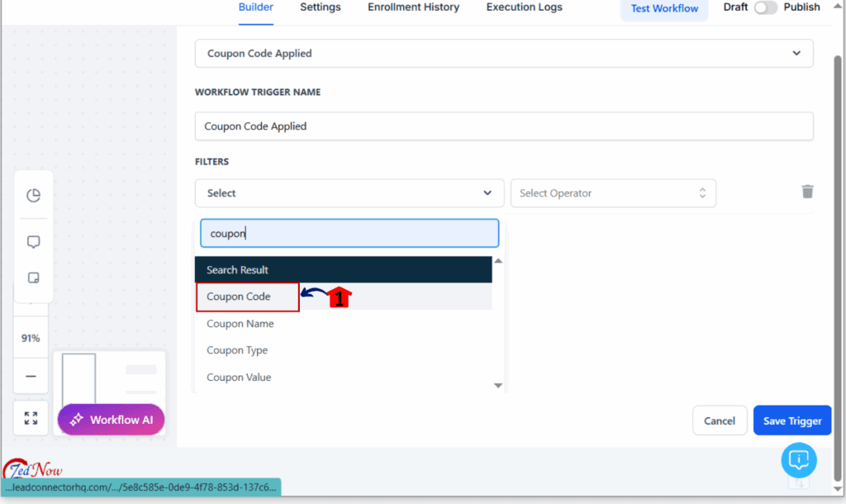The image size is (846, 504).
Task: Open the workflow stats pie-chart icon
Action: click(33, 195)
